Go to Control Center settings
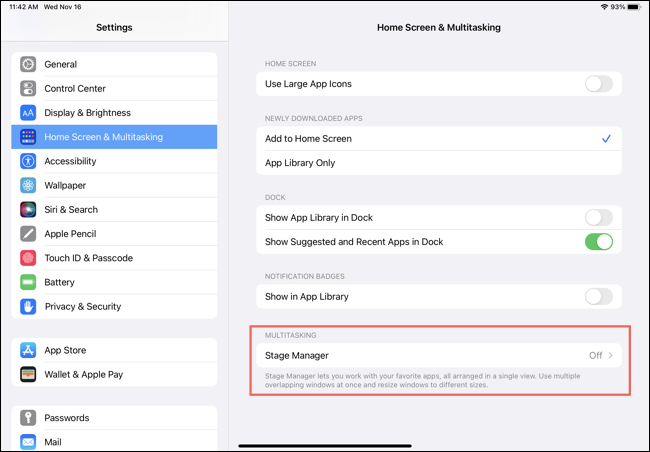The width and height of the screenshot is (650, 452). pyautogui.click(x=114, y=88)
